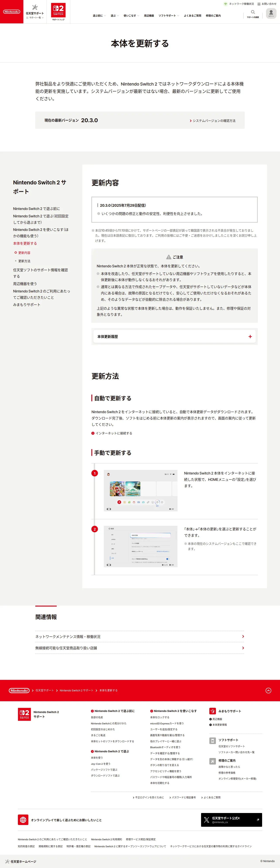This screenshot has width=280, height=868.
Task: Click the step 1 HOME menu screenshot
Action: pyautogui.click(x=141, y=491)
